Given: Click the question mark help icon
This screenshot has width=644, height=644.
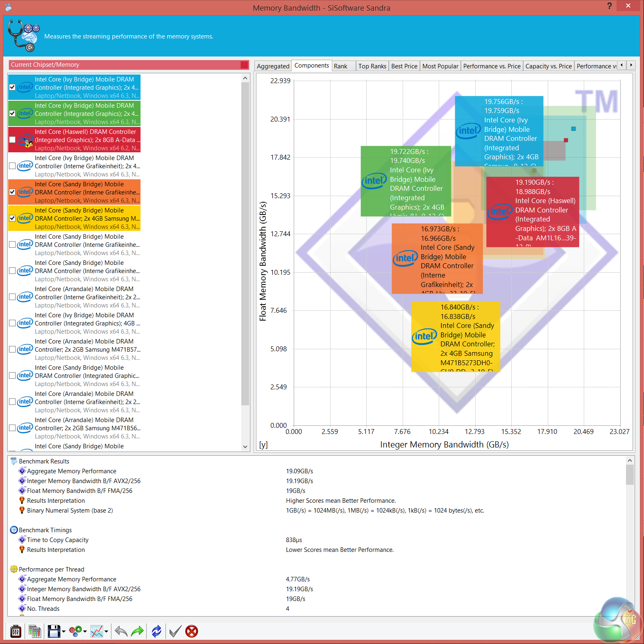Looking at the screenshot, I should pos(610,6).
